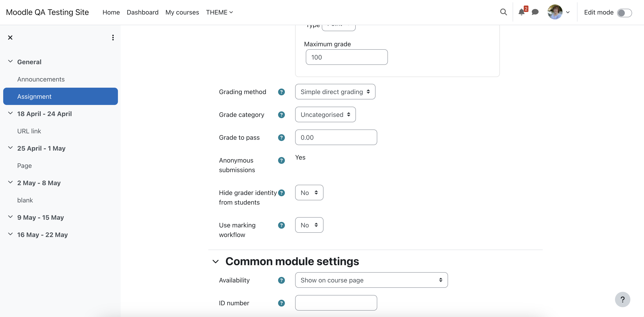Open the floating help question button

(x=622, y=299)
